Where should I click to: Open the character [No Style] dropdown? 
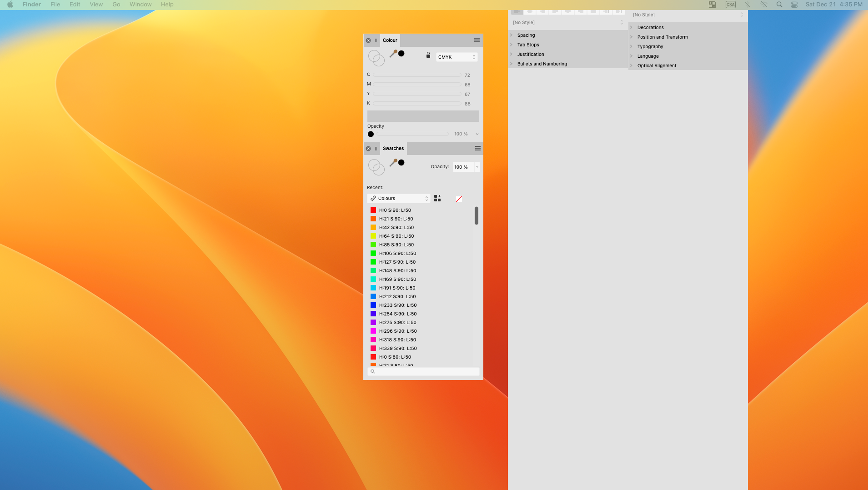click(688, 15)
